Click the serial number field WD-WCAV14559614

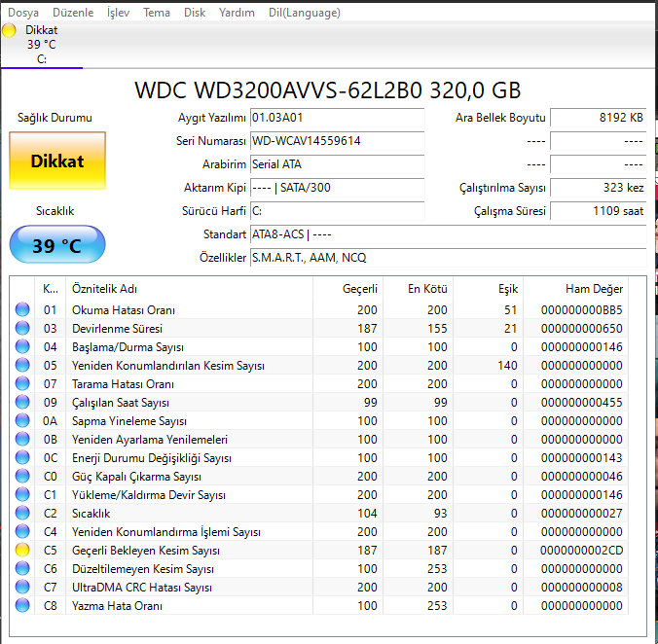tap(338, 141)
